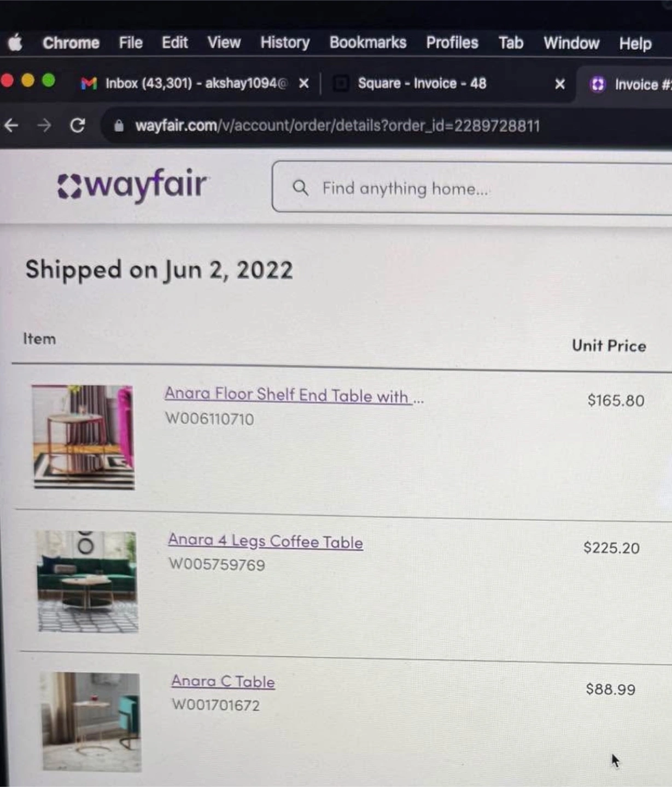Click the coffee table product thumbnail
672x787 pixels.
point(87,581)
